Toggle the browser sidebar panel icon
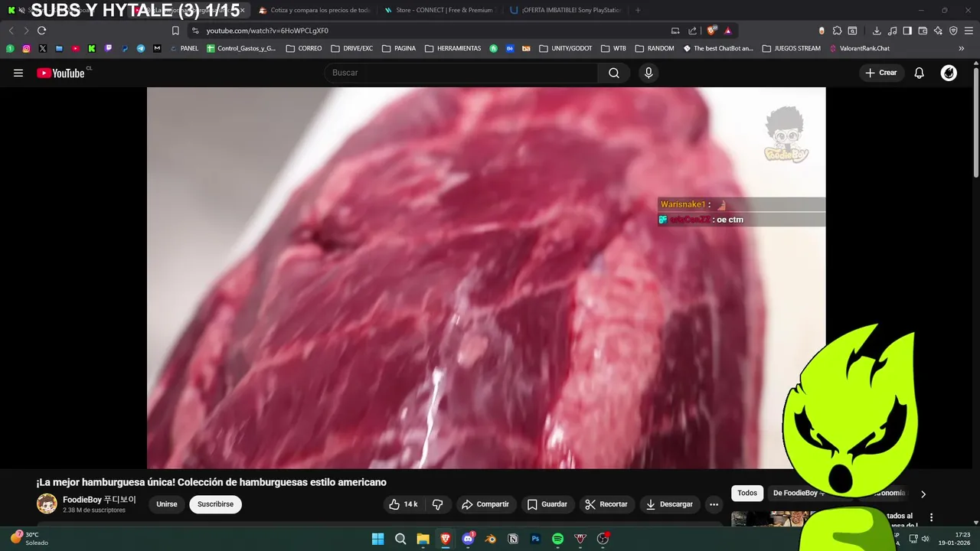 click(x=907, y=31)
